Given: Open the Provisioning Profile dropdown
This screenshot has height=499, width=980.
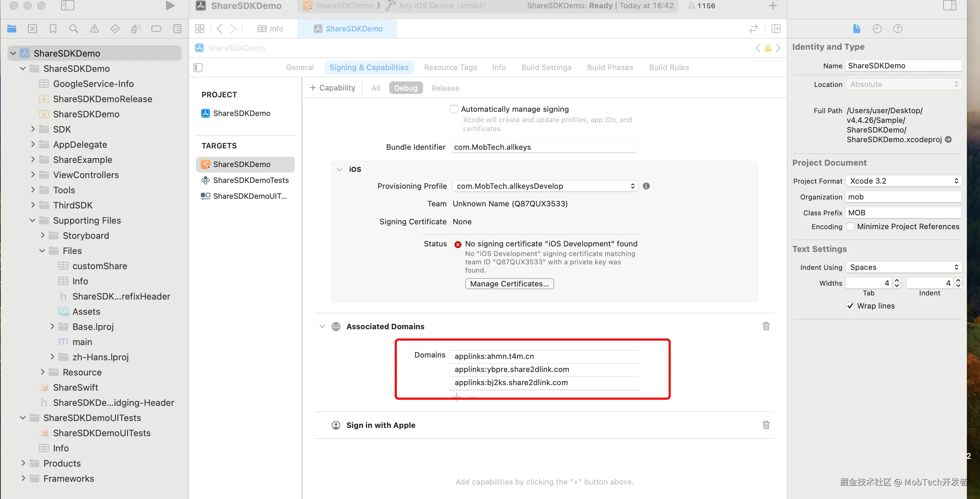Looking at the screenshot, I should (545, 186).
